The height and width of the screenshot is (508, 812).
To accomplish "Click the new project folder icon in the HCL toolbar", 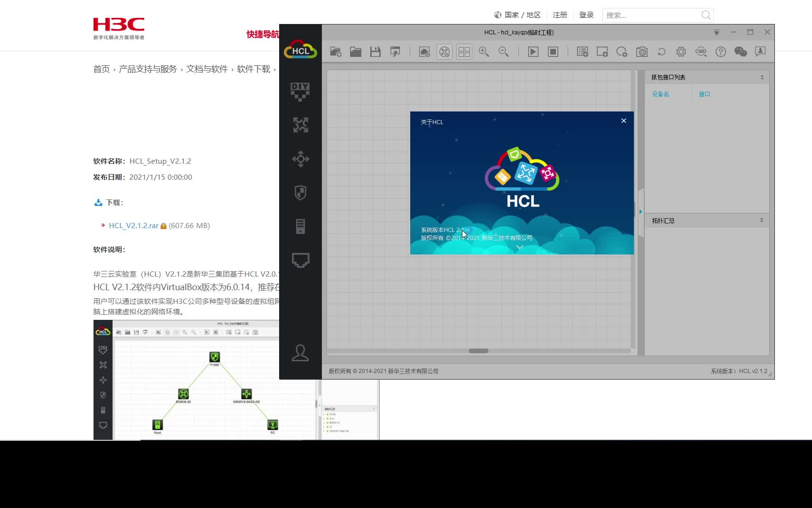I will click(336, 52).
